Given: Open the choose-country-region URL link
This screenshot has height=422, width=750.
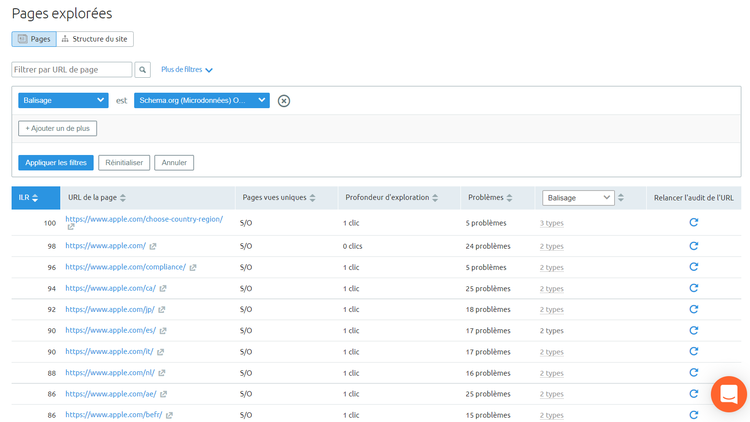Looking at the screenshot, I should point(144,219).
